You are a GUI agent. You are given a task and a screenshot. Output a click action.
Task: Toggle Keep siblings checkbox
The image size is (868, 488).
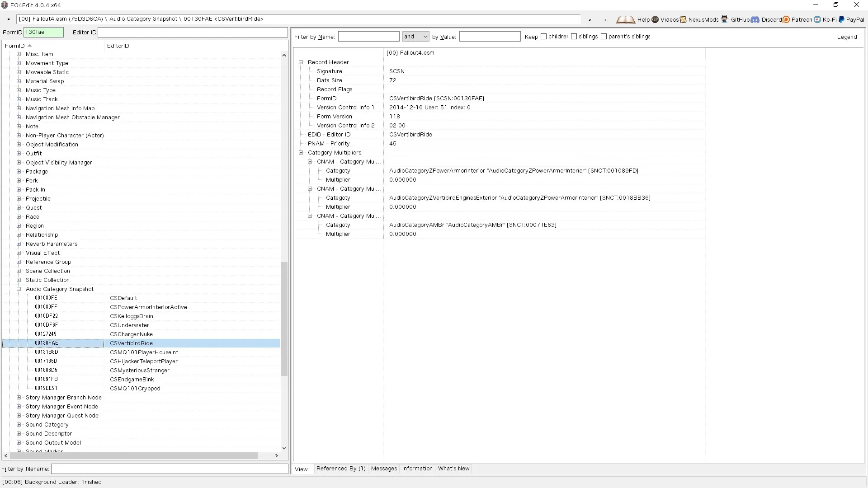coord(574,37)
